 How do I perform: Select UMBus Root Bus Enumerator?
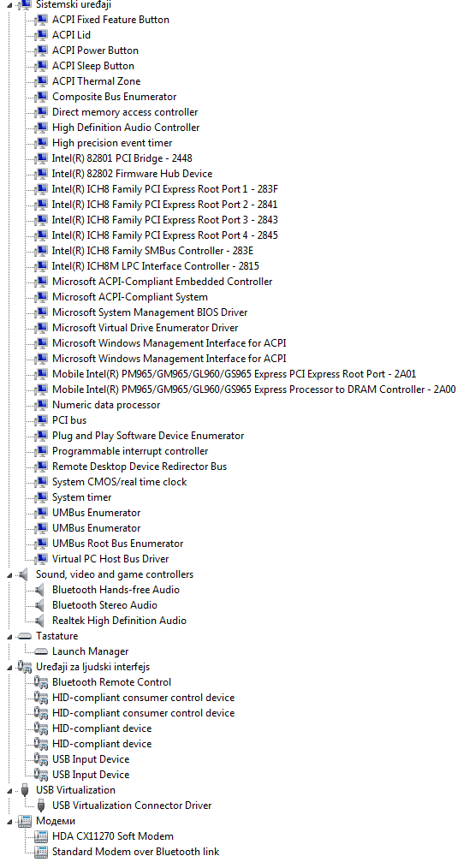pos(118,544)
